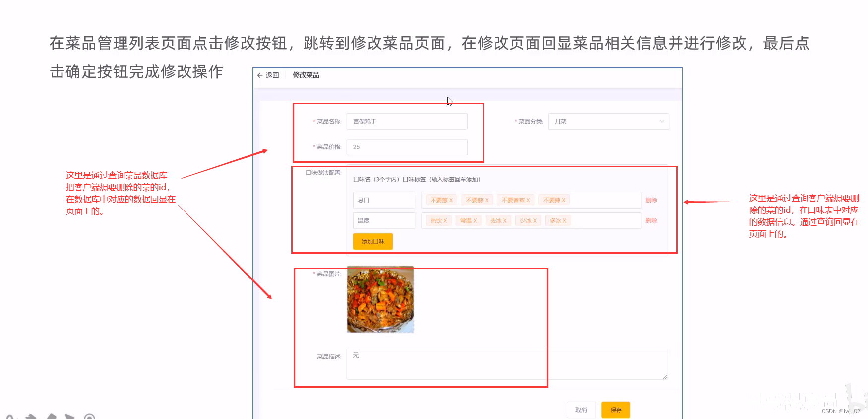Remove the 去冰 temperature tag
Image resolution: width=868 pixels, height=419 pixels.
(505, 221)
